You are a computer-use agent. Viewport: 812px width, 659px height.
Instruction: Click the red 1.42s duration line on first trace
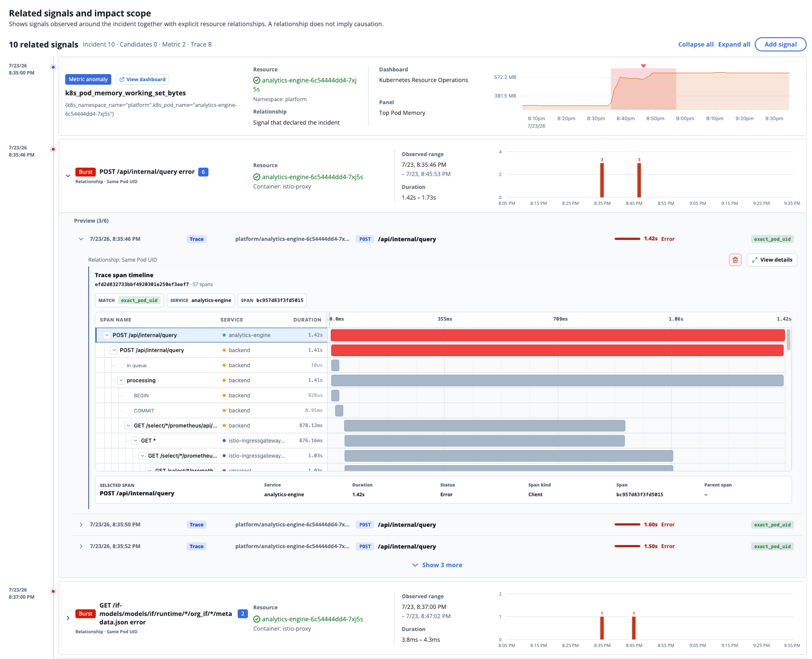click(628, 239)
